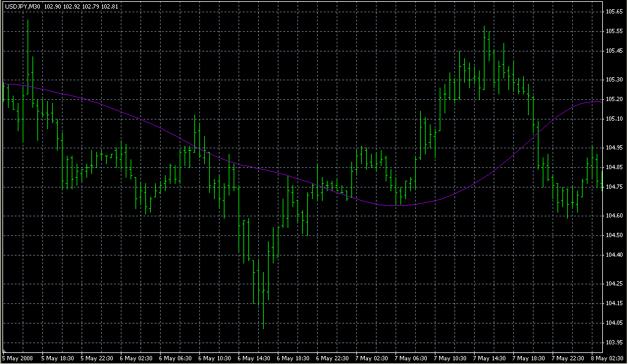
Task: Click the 105.65 price axis label
Action: point(614,12)
